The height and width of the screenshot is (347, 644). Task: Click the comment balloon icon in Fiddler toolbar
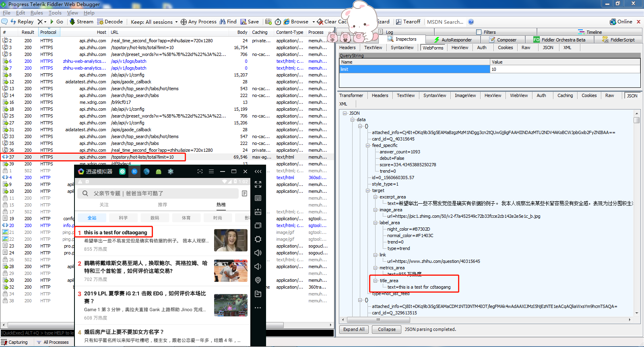5,21
